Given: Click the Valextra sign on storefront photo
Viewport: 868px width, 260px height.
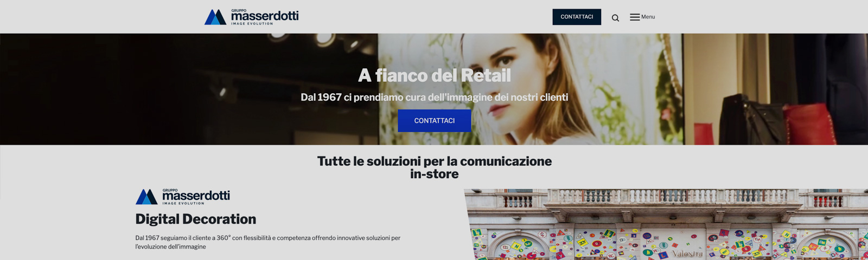Looking at the screenshot, I should coord(687,253).
